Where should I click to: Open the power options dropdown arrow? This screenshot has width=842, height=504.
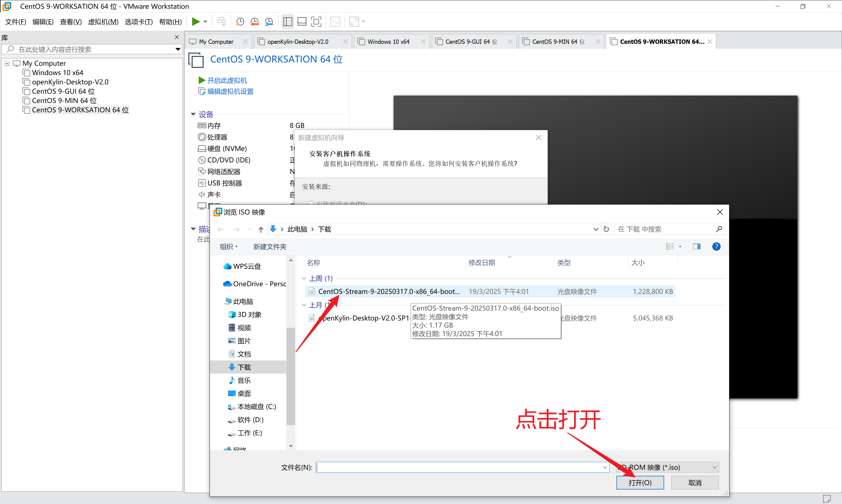coord(205,22)
